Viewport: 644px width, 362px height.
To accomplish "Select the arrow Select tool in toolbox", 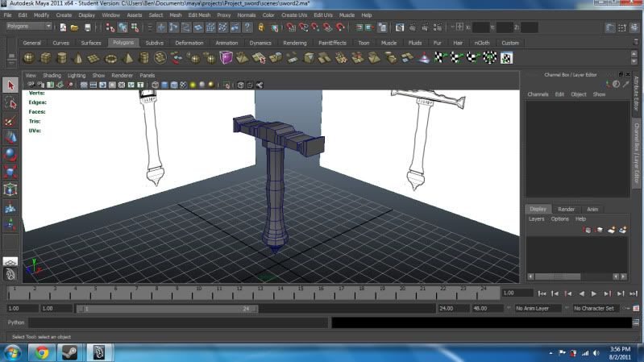I will point(10,85).
